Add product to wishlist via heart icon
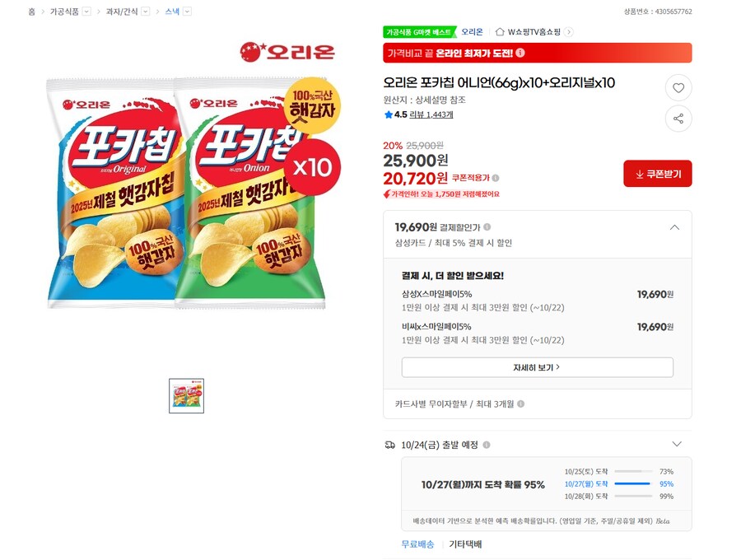This screenshot has width=741, height=560. pos(678,87)
